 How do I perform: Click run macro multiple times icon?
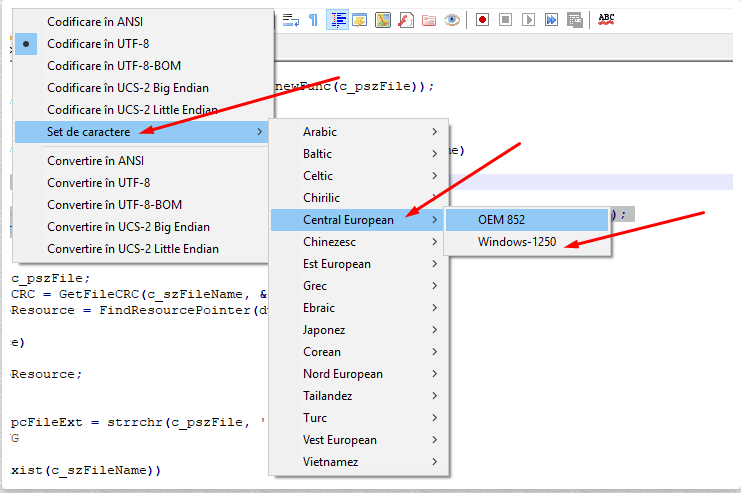point(551,20)
